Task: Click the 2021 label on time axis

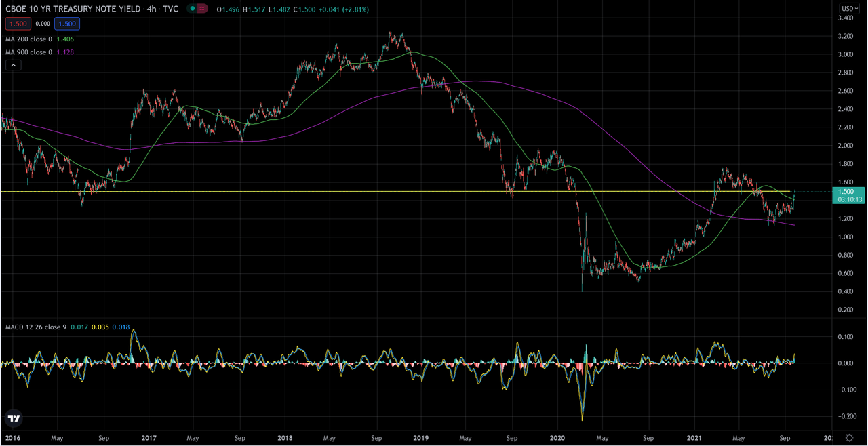Action: point(695,438)
